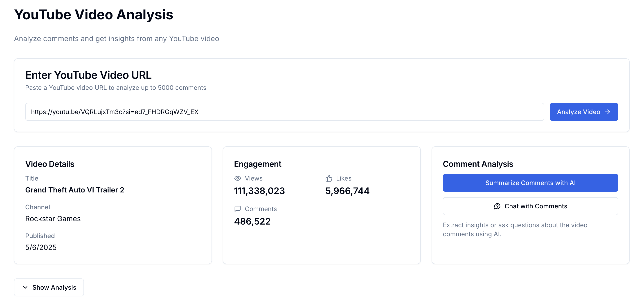Click the chevron icon on Show Analysis
644x300 pixels.
point(25,287)
